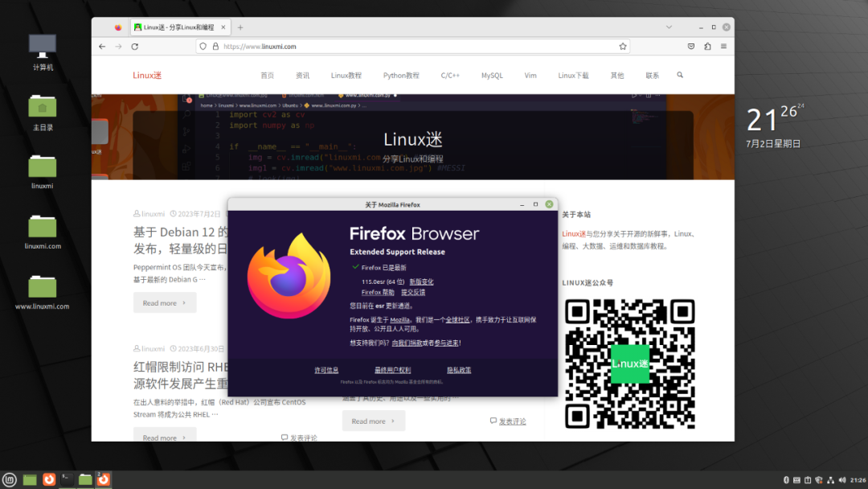Expand the list all tabs dropdown arrow

click(669, 27)
